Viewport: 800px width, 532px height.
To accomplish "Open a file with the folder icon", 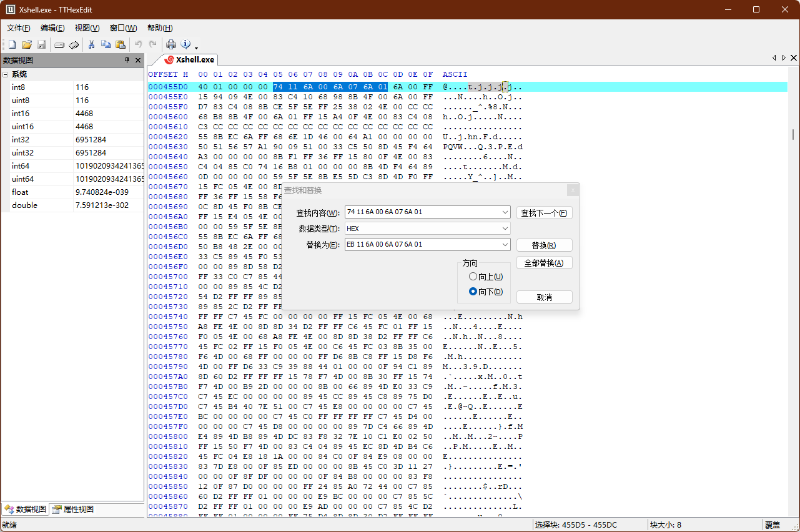I will click(x=27, y=44).
